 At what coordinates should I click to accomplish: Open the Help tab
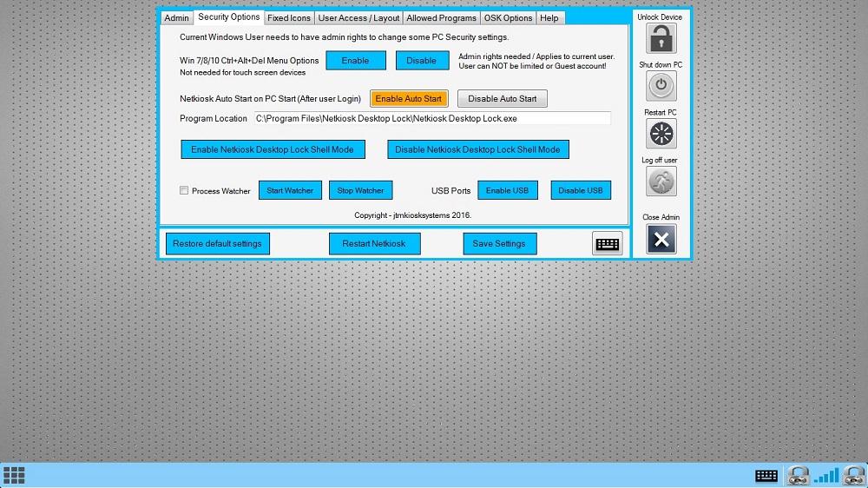[x=549, y=17]
